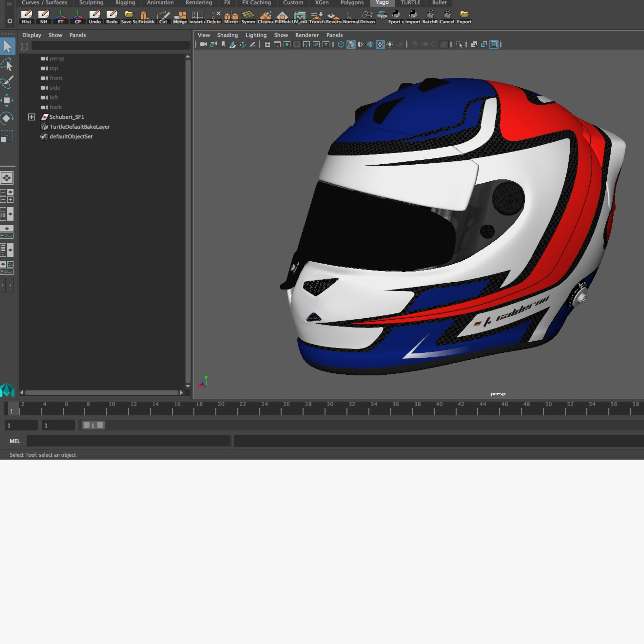This screenshot has width=644, height=644.
Task: Choose the Lasso select tool
Action: tap(7, 65)
